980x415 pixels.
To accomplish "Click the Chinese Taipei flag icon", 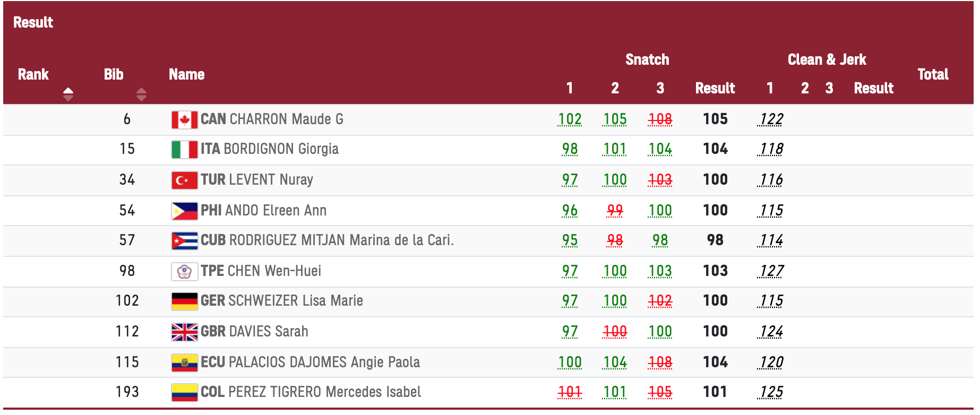I will [184, 272].
